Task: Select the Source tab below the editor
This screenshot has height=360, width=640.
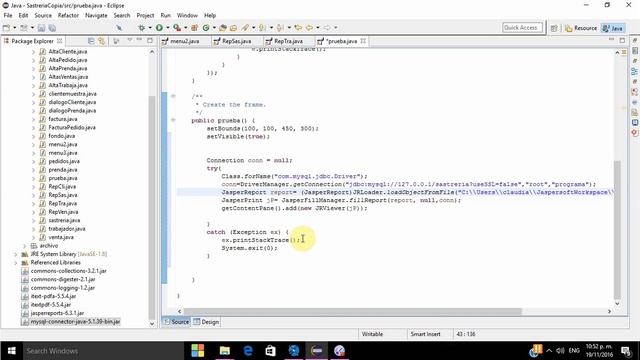Action: click(x=176, y=322)
